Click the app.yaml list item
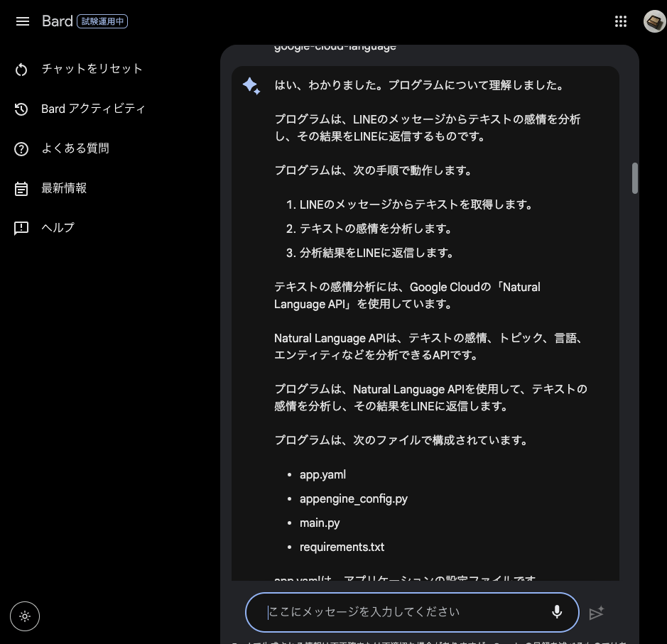The width and height of the screenshot is (667, 644). pos(322,474)
